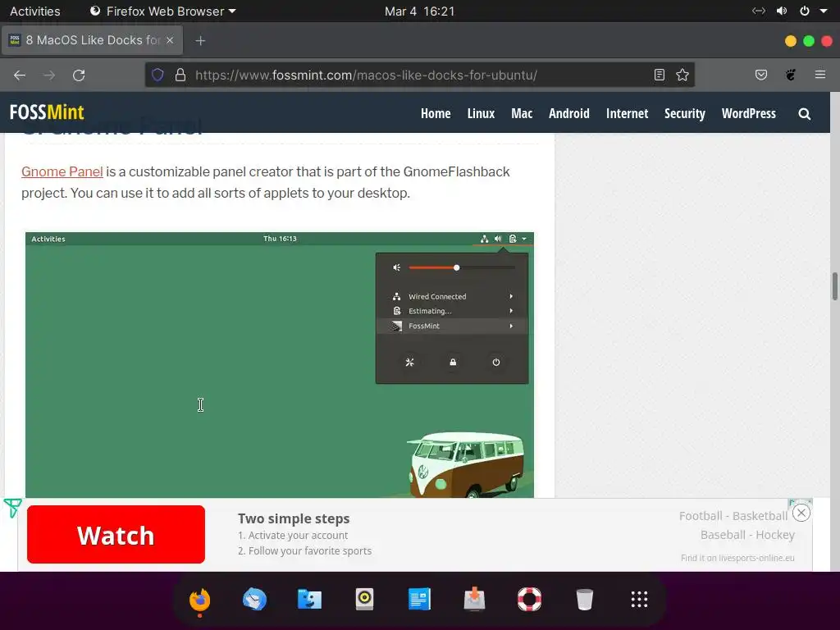Open the Trash in the dock
The image size is (840, 630).
[x=584, y=600]
